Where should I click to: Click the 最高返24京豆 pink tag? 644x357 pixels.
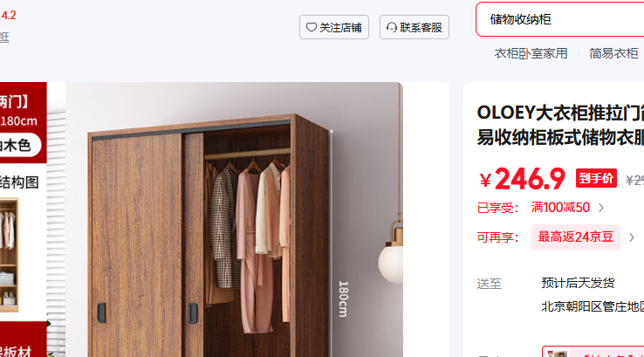[575, 237]
